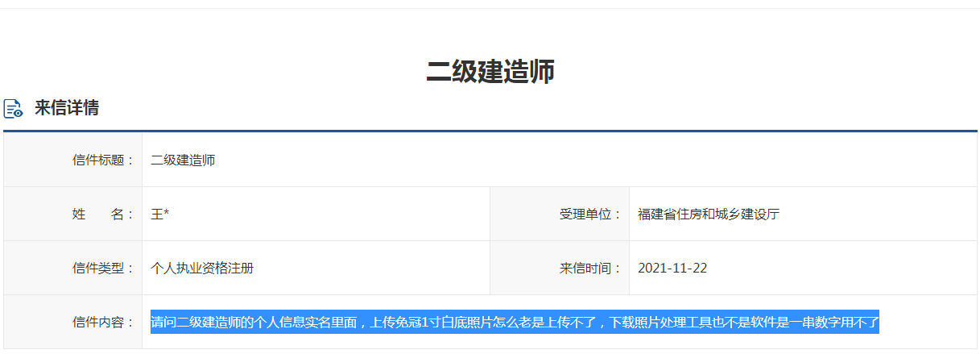Click the 信件标题 field label
Image resolution: width=980 pixels, height=354 pixels.
click(x=103, y=160)
